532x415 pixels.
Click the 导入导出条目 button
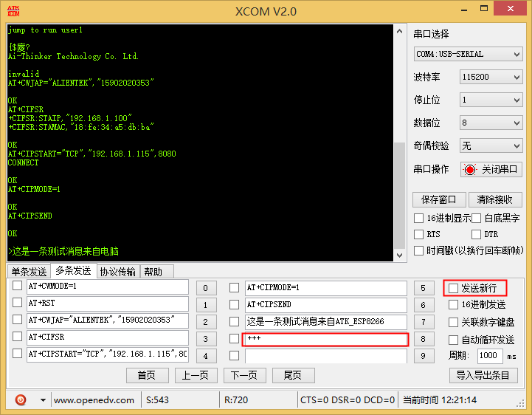pyautogui.click(x=483, y=375)
